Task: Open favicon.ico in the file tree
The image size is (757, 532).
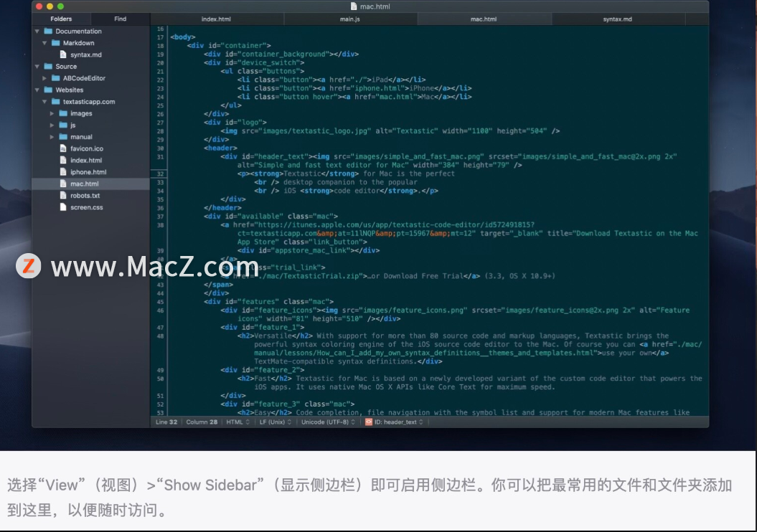Action: (87, 148)
